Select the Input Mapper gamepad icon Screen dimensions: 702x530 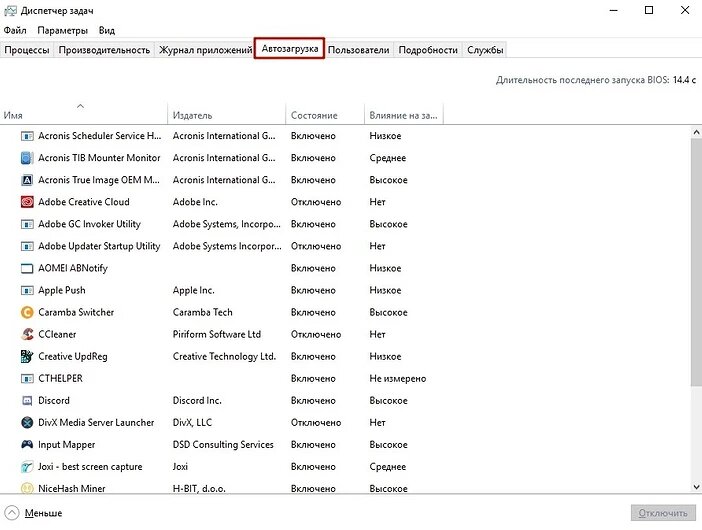(x=27, y=444)
